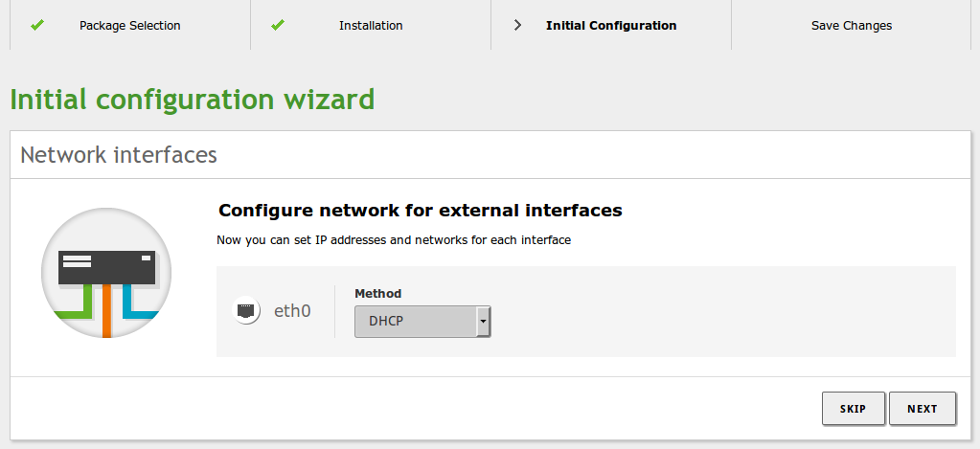Image resolution: width=980 pixels, height=449 pixels.
Task: Select the Installation wizard step
Action: point(371,25)
